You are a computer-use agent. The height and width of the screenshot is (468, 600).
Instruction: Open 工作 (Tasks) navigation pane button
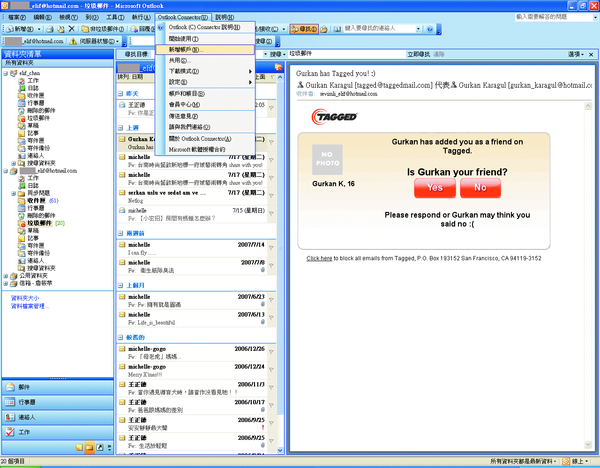point(58,432)
